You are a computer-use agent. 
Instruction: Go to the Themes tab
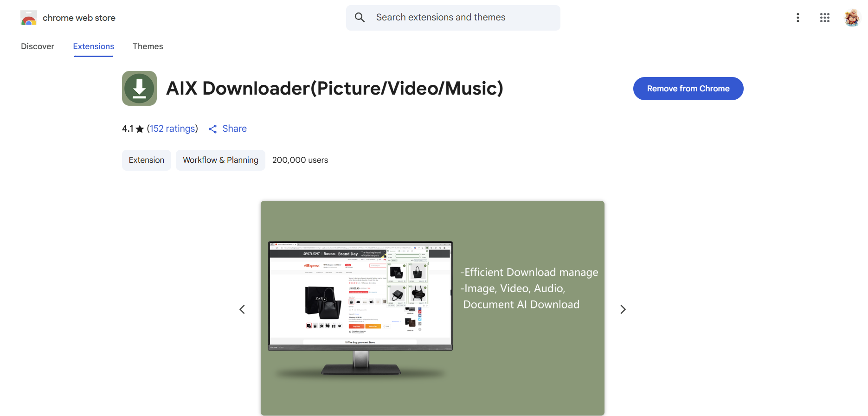pyautogui.click(x=148, y=46)
